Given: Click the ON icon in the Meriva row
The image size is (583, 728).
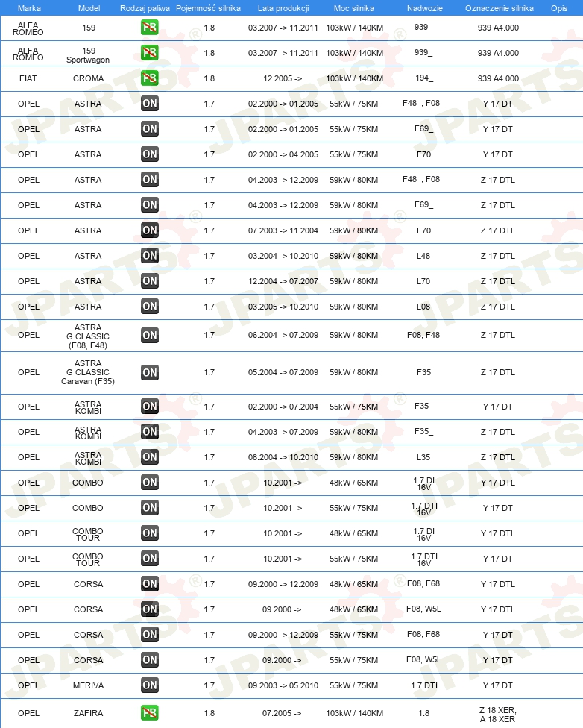Looking at the screenshot, I should [149, 685].
